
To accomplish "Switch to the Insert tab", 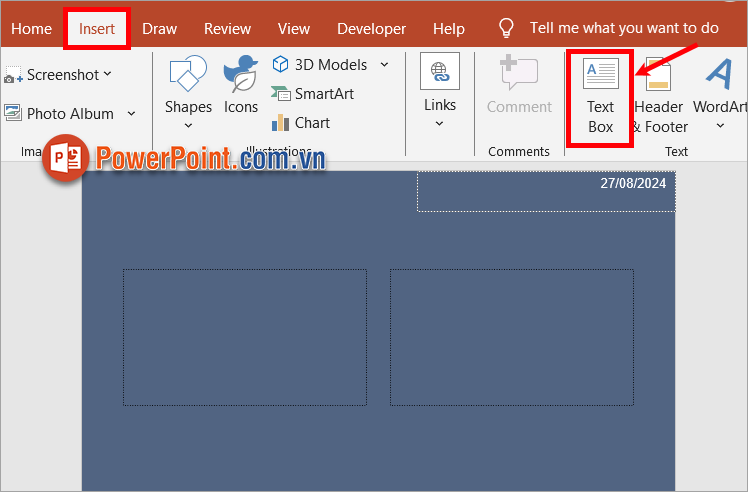I will pyautogui.click(x=97, y=29).
